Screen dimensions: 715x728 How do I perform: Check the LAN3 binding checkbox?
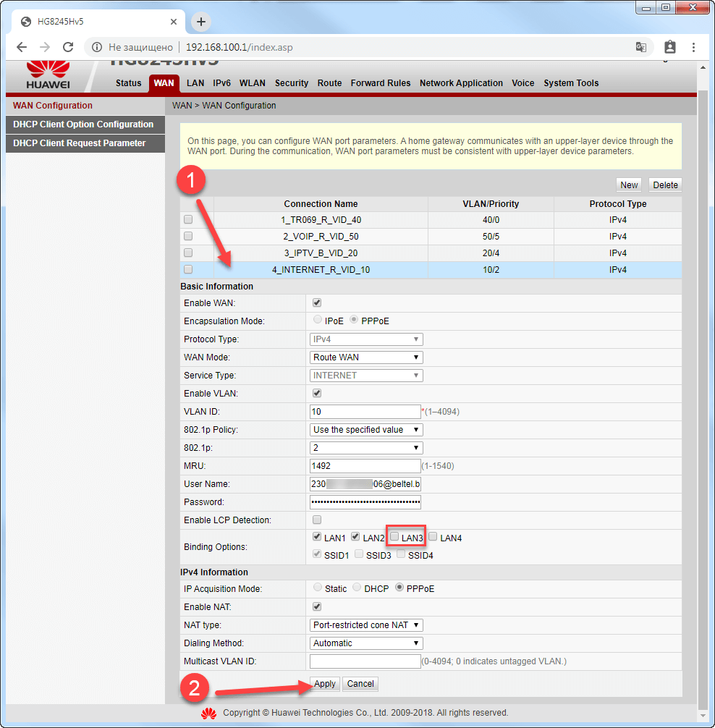tap(394, 537)
